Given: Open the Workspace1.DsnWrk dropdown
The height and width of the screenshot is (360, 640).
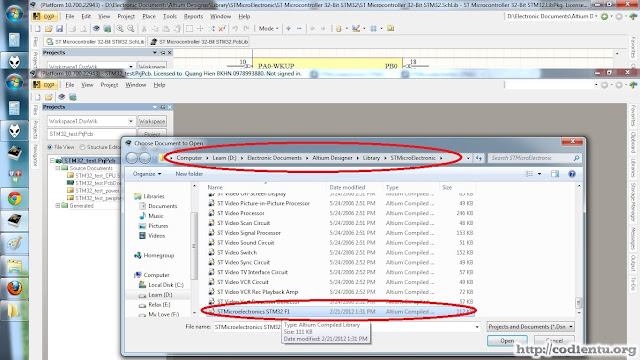Looking at the screenshot, I should (x=131, y=121).
